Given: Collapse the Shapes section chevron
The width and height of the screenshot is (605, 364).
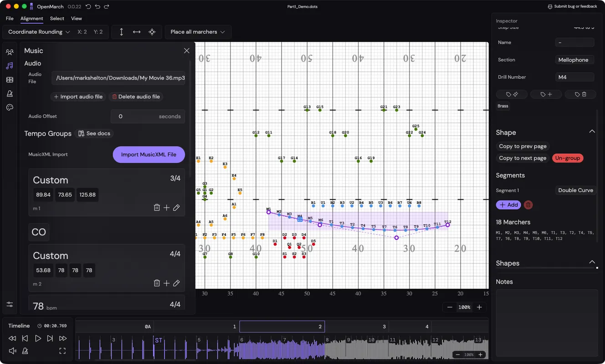Looking at the screenshot, I should [592, 262].
